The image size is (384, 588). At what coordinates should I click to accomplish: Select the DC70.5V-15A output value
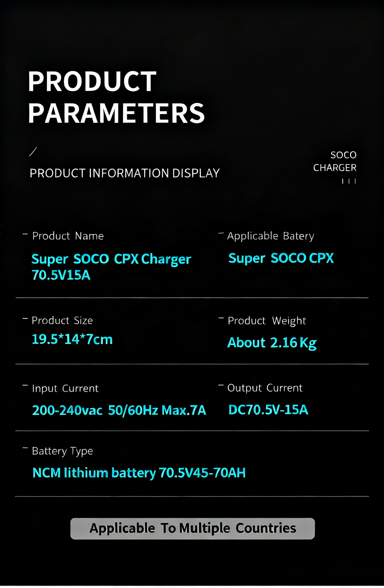tap(268, 410)
